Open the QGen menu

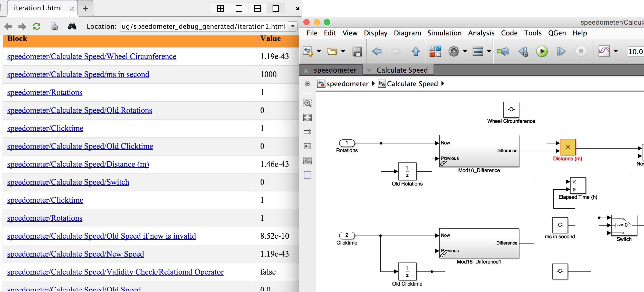click(557, 33)
